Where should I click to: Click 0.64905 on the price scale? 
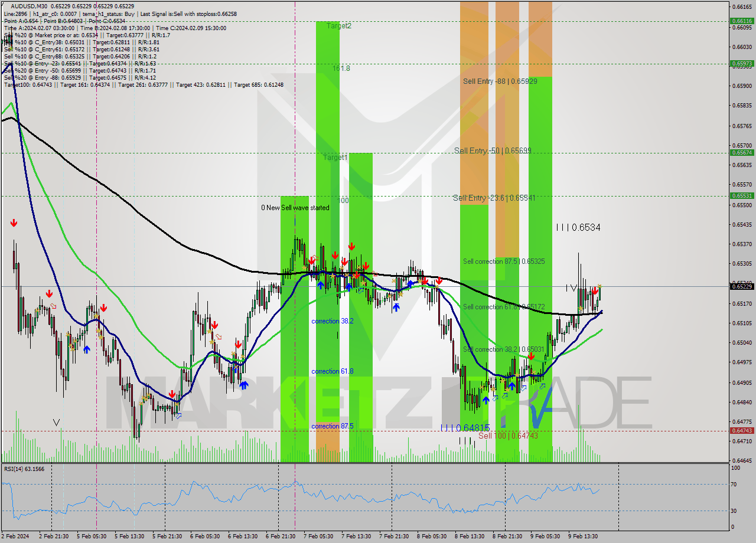(742, 382)
